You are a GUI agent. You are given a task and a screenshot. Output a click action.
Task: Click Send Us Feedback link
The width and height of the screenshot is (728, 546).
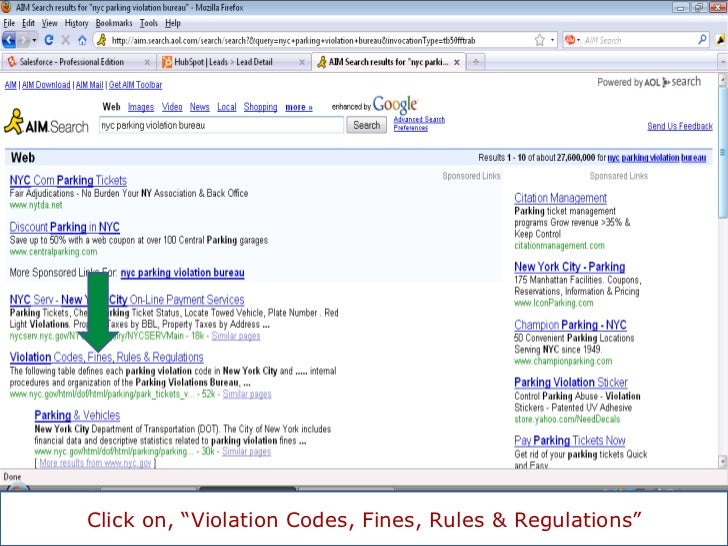tap(680, 126)
